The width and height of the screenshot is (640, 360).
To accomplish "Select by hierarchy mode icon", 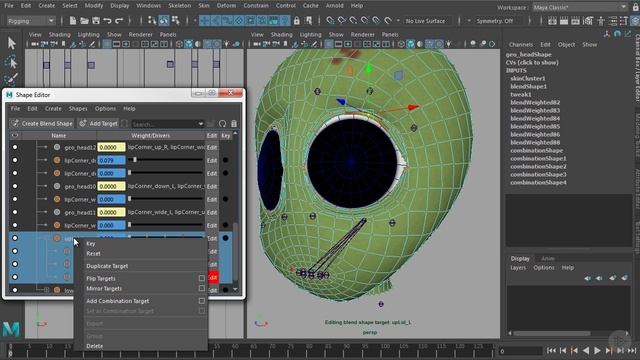I will click(x=152, y=20).
